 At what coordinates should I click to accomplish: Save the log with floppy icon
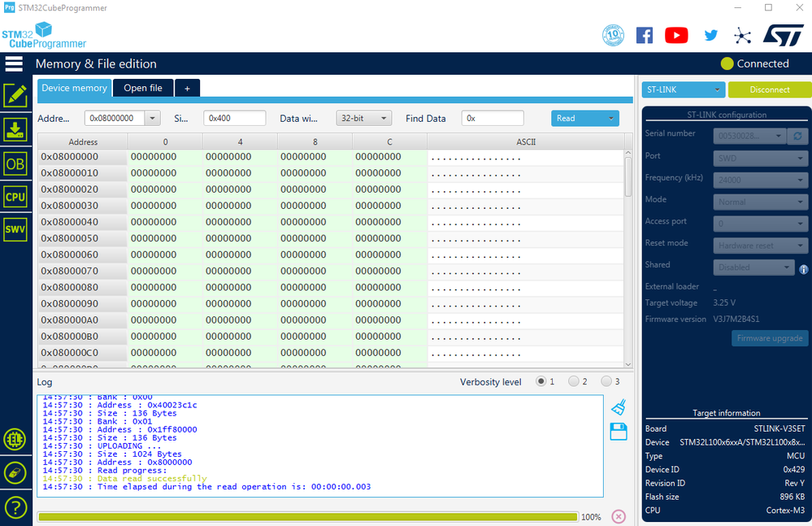click(x=619, y=432)
